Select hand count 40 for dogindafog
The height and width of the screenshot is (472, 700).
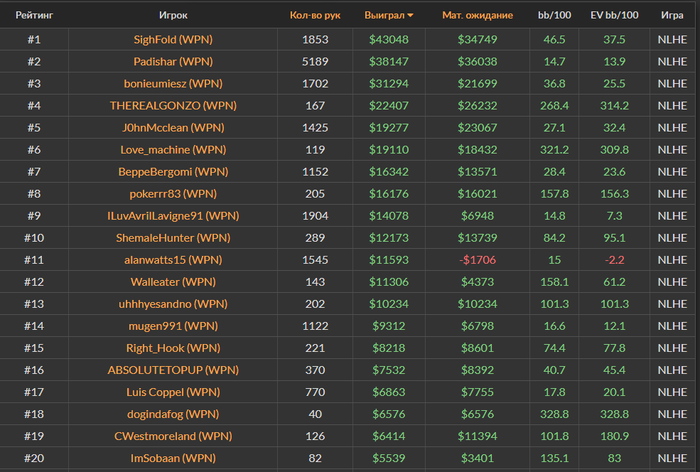point(315,414)
